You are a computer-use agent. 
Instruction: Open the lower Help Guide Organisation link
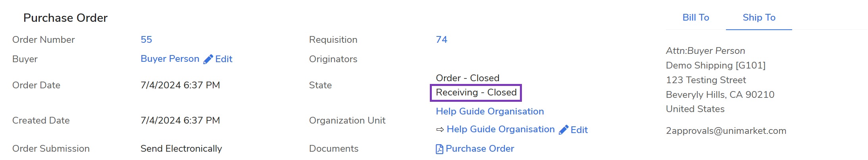coord(500,129)
